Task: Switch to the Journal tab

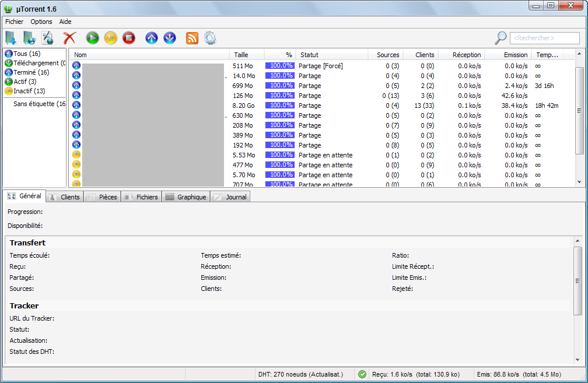Action: [x=230, y=197]
